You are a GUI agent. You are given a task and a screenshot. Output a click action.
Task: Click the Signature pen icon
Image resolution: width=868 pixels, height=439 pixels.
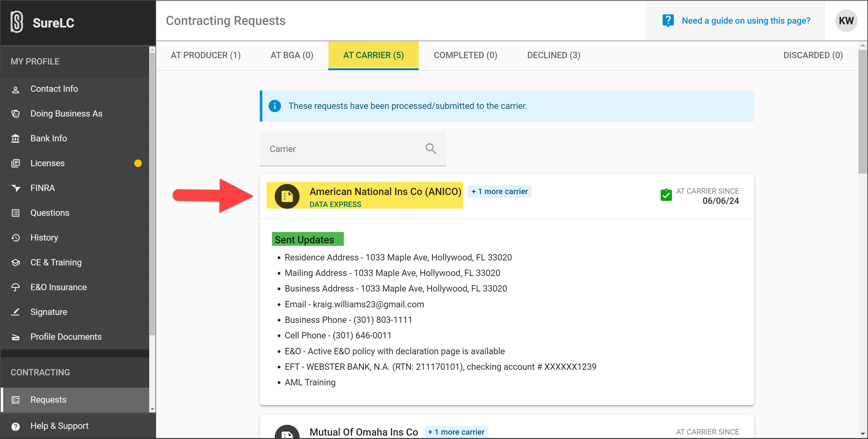(x=16, y=312)
